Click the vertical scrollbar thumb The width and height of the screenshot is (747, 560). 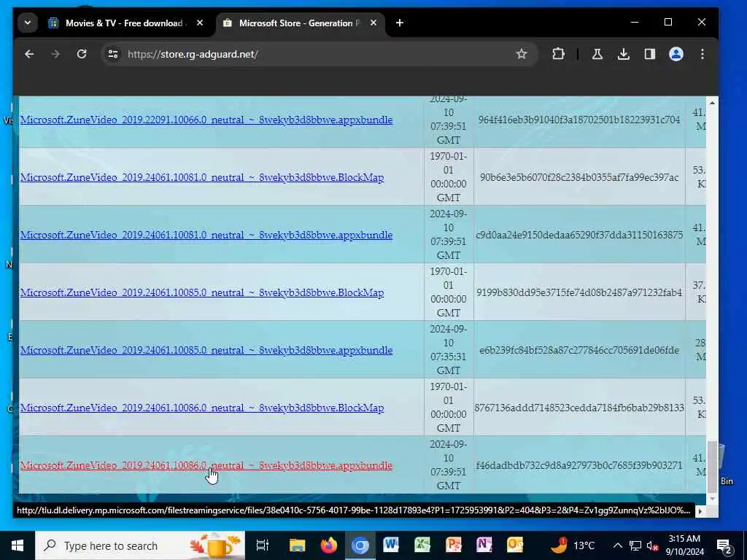[x=712, y=467]
